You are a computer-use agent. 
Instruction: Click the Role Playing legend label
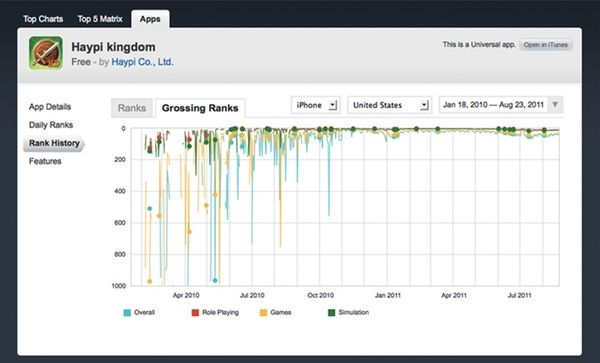220,312
